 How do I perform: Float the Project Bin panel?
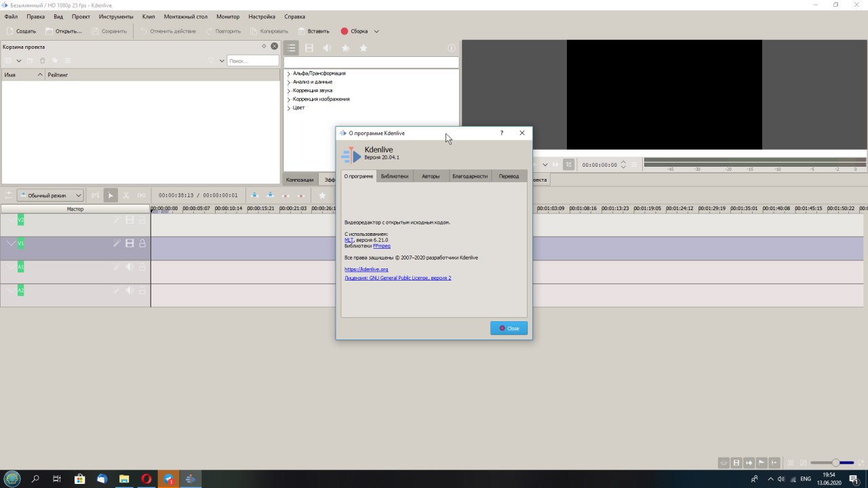[264, 46]
